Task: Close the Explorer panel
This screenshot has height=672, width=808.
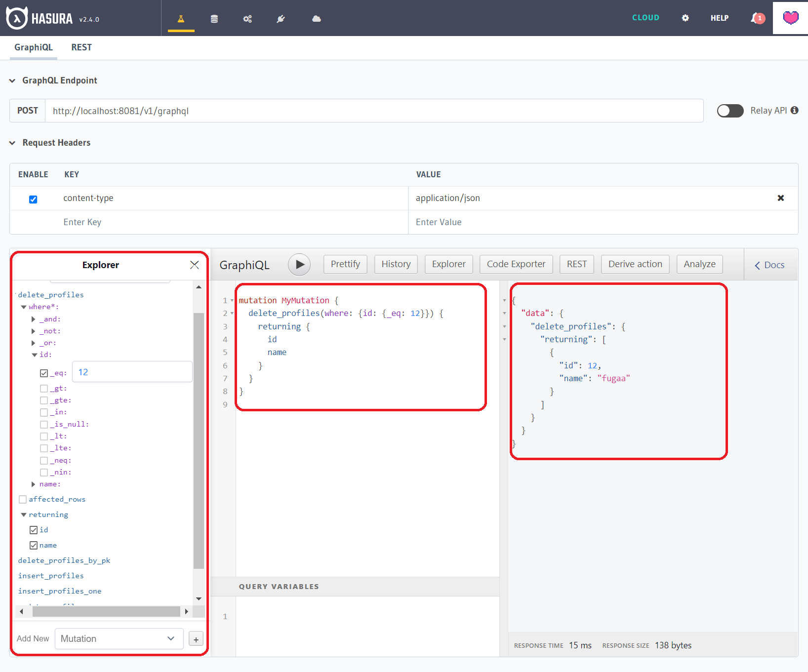Action: 195,265
